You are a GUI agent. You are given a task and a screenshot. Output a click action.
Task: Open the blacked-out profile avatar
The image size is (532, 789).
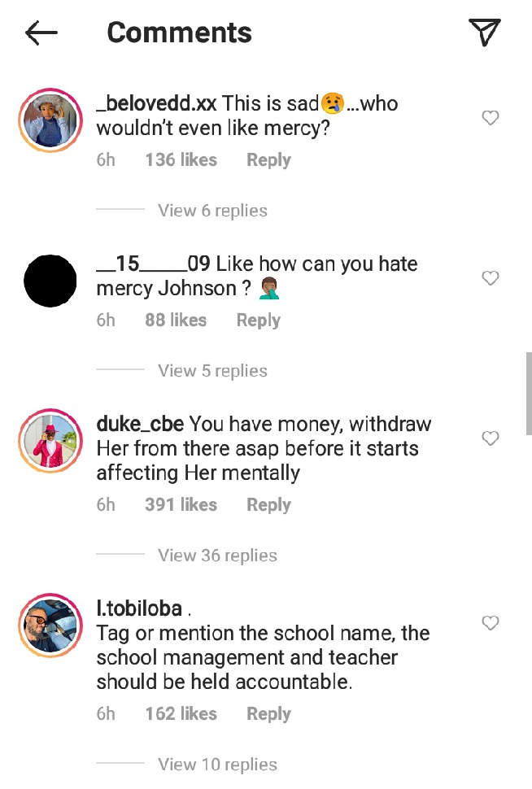click(50, 281)
